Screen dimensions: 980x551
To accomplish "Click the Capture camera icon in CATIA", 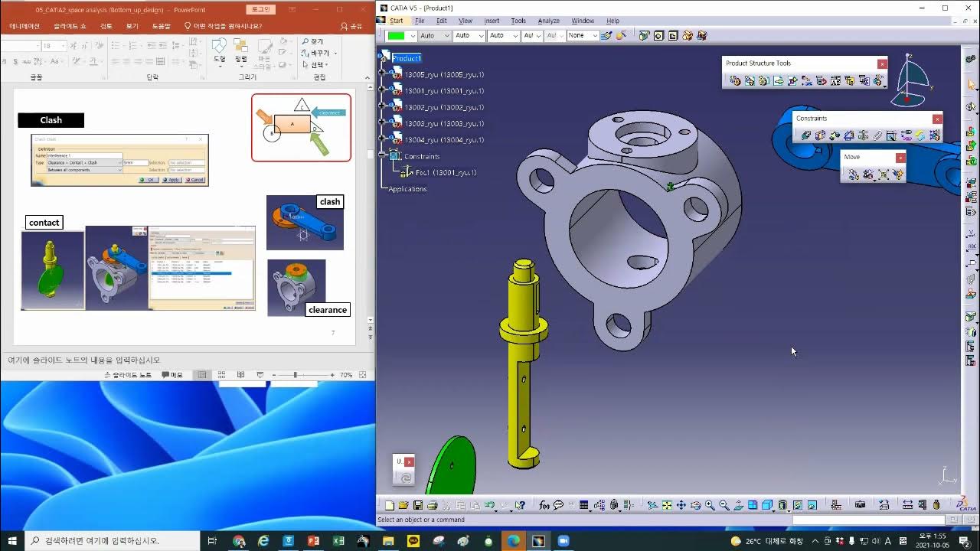I will click(x=861, y=505).
